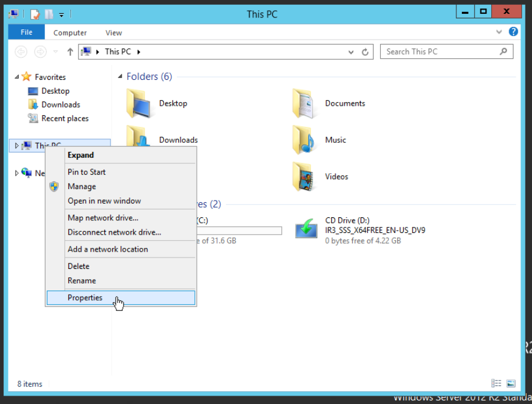Switch to details view in status bar
This screenshot has width=532, height=404.
click(x=496, y=384)
